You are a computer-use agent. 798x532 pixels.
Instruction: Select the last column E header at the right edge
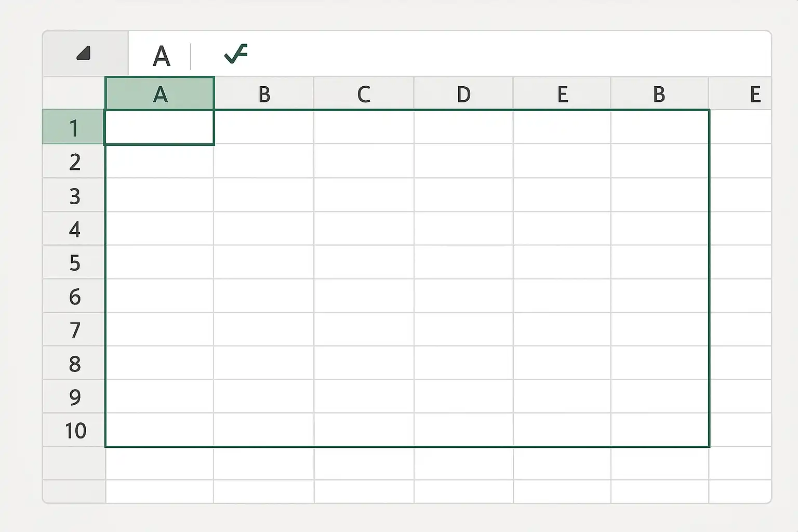tap(740, 94)
